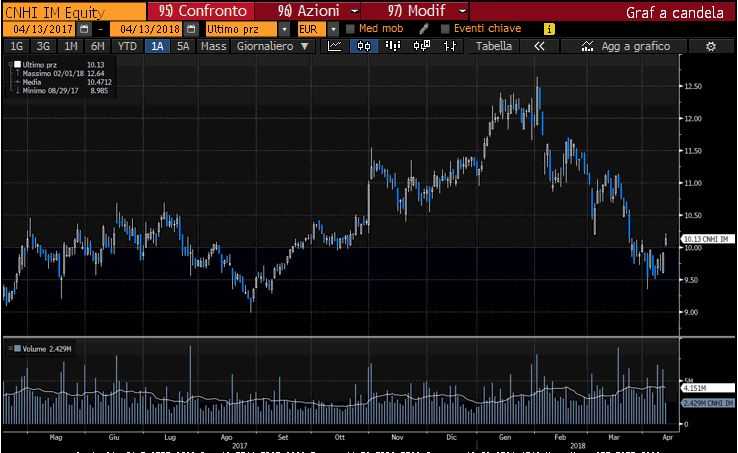The height and width of the screenshot is (453, 738).
Task: Click the 12.50 price axis label
Action: [x=692, y=86]
